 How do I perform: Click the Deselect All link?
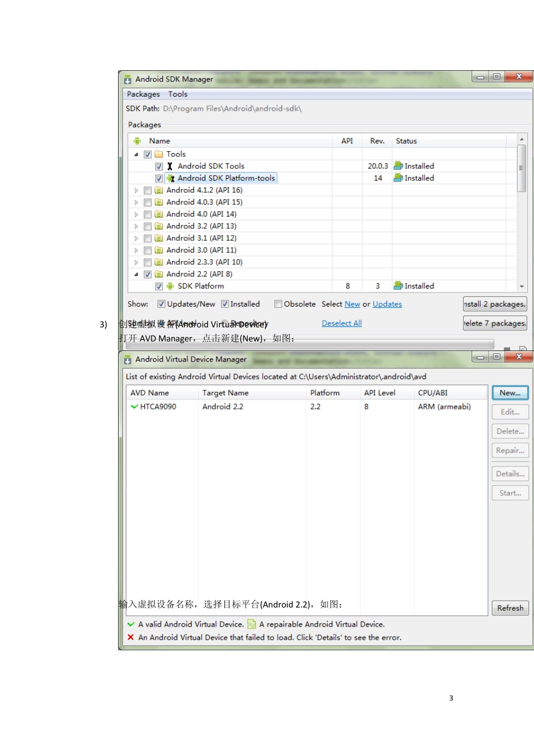342,323
